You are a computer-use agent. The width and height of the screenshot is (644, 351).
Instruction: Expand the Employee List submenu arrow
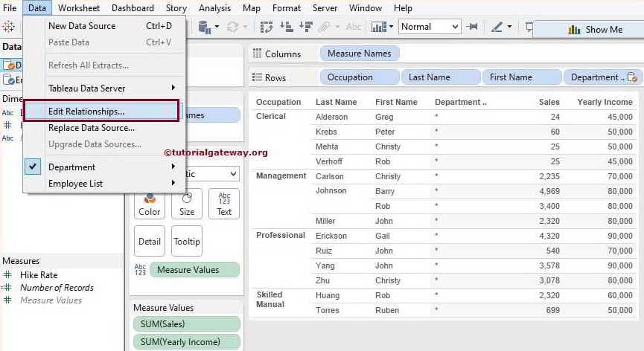coord(173,183)
